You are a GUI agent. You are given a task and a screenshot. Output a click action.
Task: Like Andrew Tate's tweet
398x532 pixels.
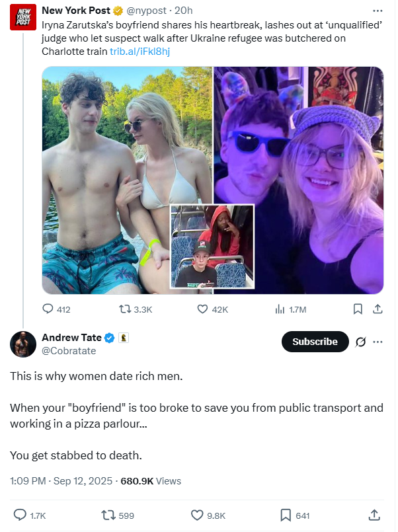pos(208,515)
